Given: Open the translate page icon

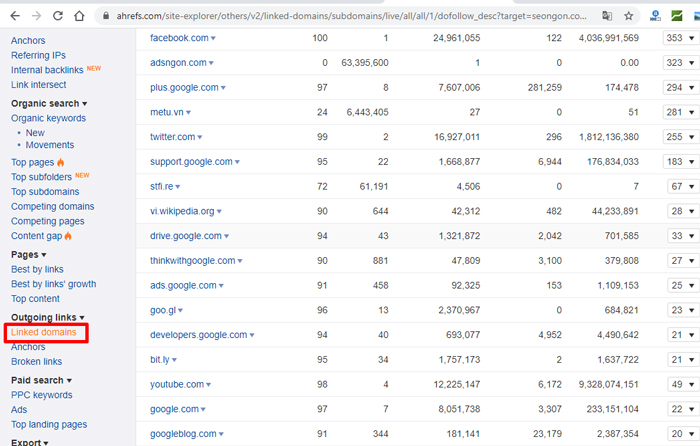Looking at the screenshot, I should click(607, 16).
